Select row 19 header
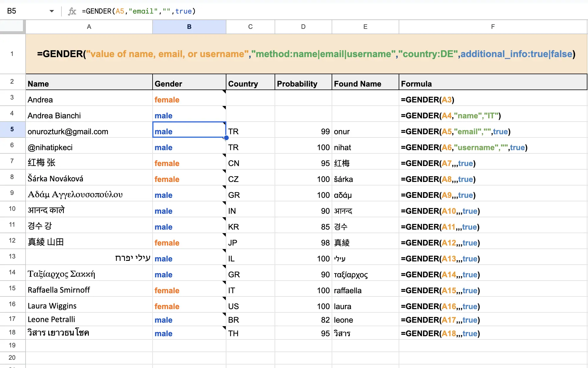Viewport: 588px width, 368px height. tap(12, 345)
